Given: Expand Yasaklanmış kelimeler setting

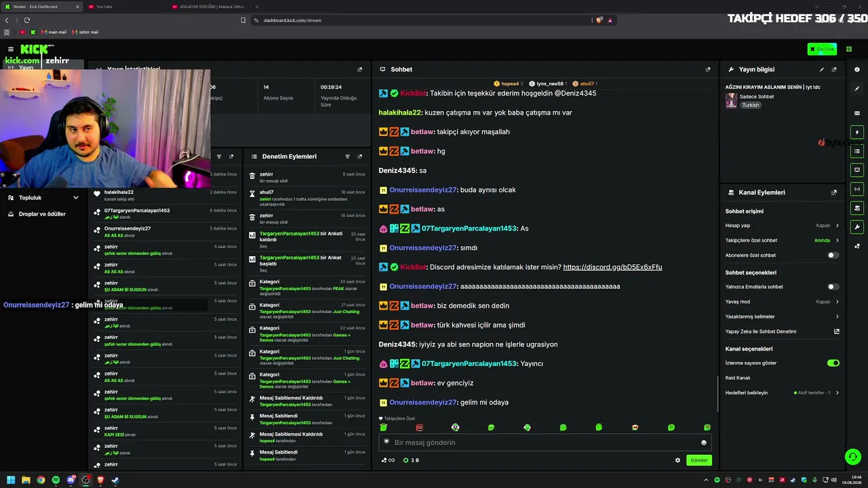Looking at the screenshot, I should (782, 317).
